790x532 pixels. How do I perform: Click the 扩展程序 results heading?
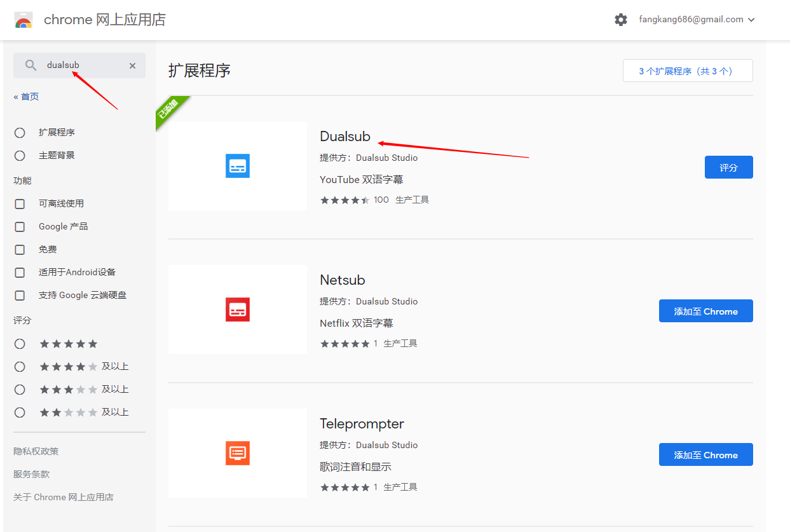pos(200,71)
